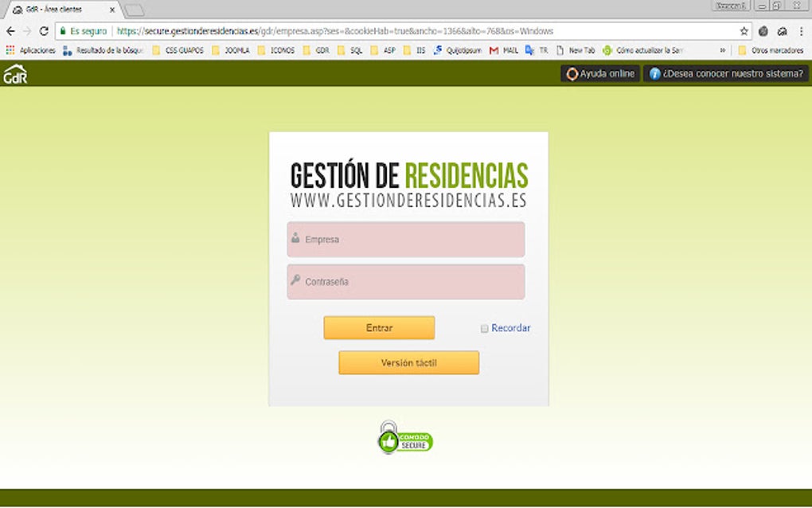Open Versión táctil
812x508 pixels.
408,362
